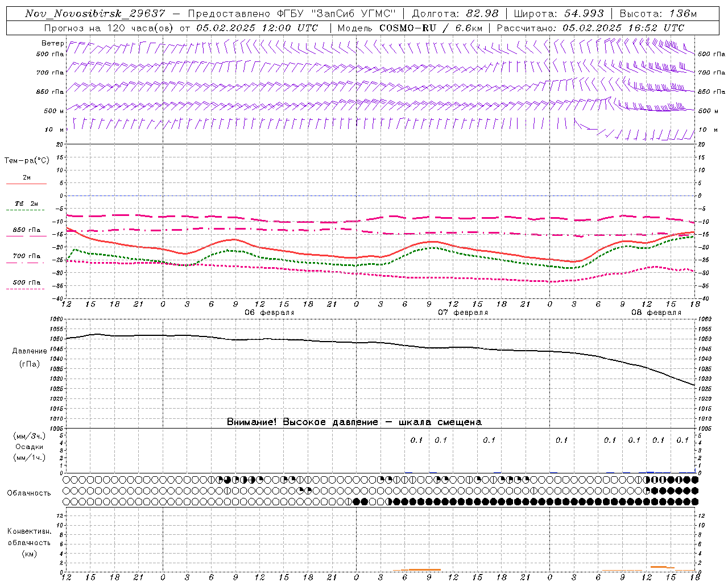Click the "Давление" pressure panel label
Image resolution: width=728 pixels, height=582 pixels.
coord(30,351)
